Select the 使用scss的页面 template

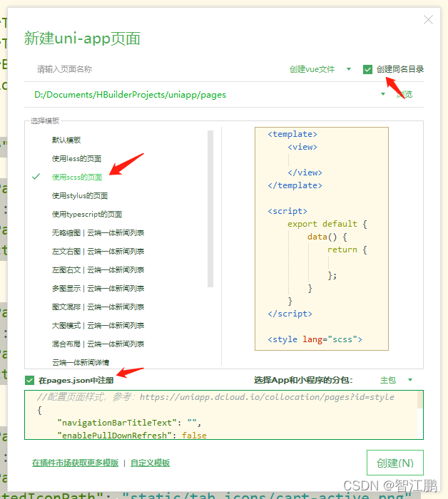pyautogui.click(x=77, y=178)
